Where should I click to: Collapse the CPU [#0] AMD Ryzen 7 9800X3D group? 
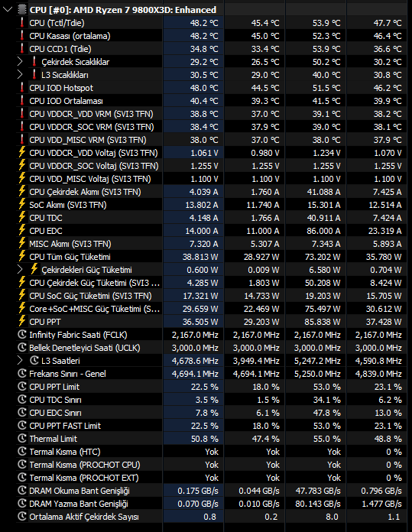8,9
